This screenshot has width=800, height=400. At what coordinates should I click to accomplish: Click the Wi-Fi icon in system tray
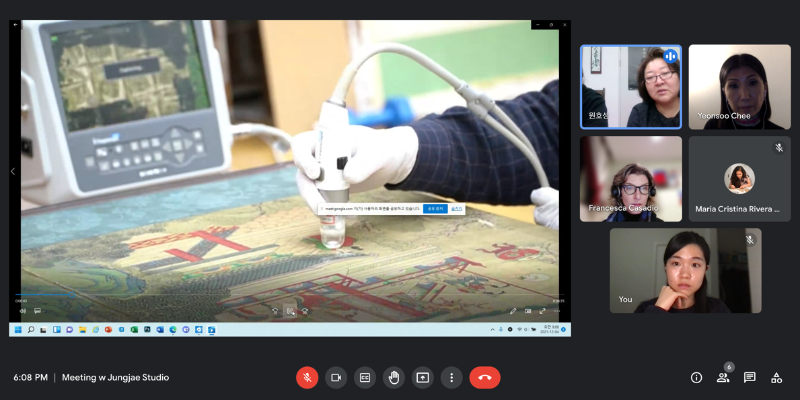[x=519, y=330]
